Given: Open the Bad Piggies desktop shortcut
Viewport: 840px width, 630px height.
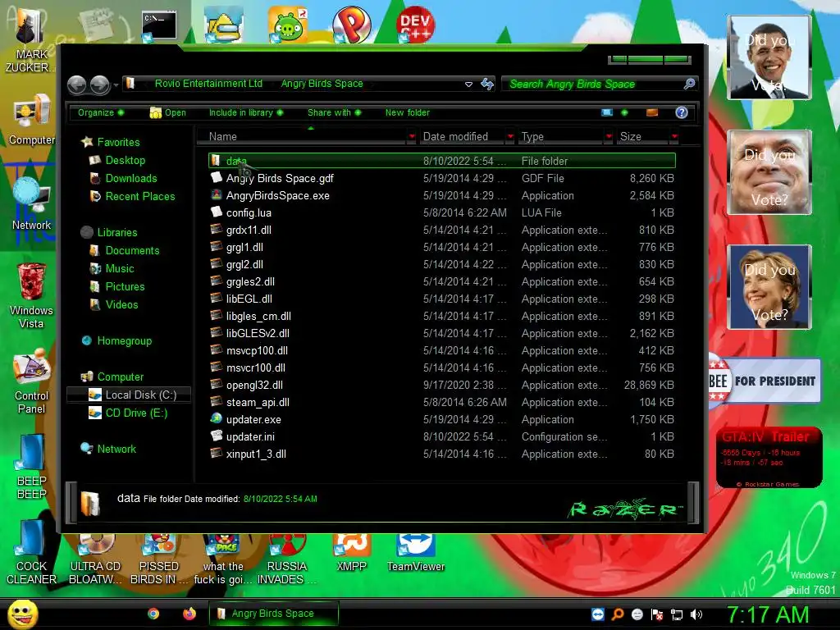Looking at the screenshot, I should point(288,24).
